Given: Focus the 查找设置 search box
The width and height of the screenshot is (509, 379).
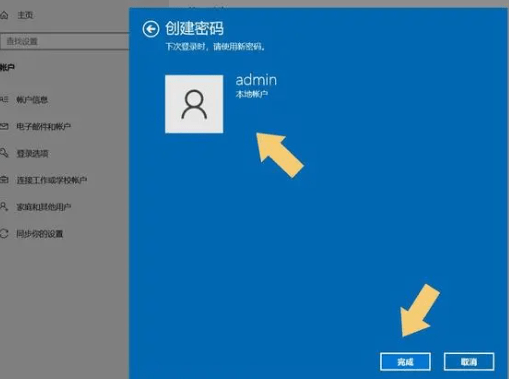Looking at the screenshot, I should pyautogui.click(x=65, y=42).
